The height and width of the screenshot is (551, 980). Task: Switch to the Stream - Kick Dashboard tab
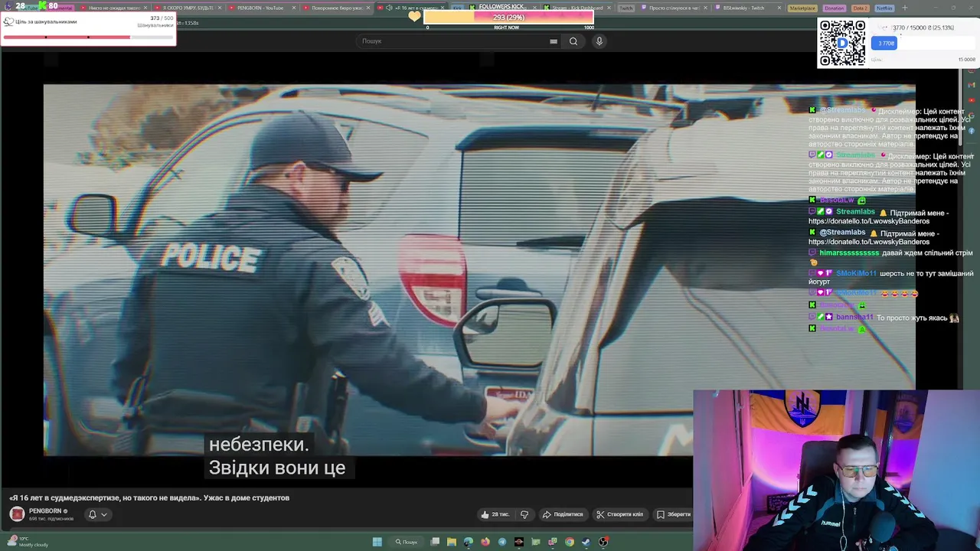(577, 8)
